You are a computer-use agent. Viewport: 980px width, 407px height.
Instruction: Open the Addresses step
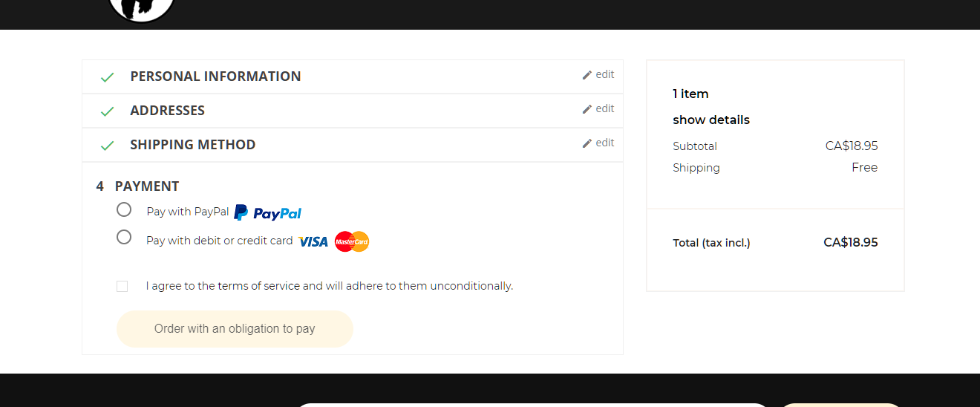pyautogui.click(x=167, y=111)
